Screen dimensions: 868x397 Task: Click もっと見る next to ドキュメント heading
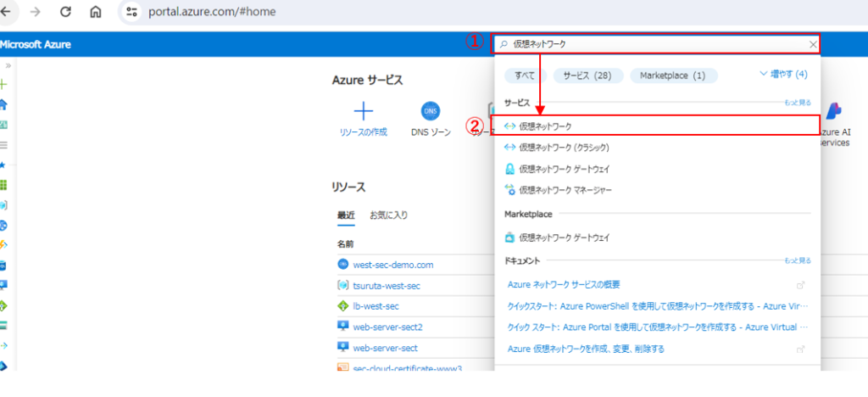click(798, 260)
